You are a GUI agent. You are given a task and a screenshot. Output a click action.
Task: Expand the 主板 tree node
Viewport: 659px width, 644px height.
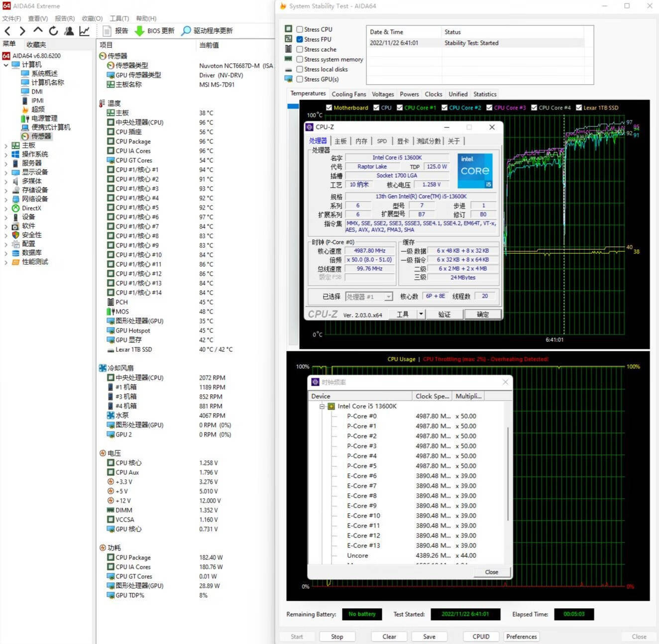(x=6, y=145)
